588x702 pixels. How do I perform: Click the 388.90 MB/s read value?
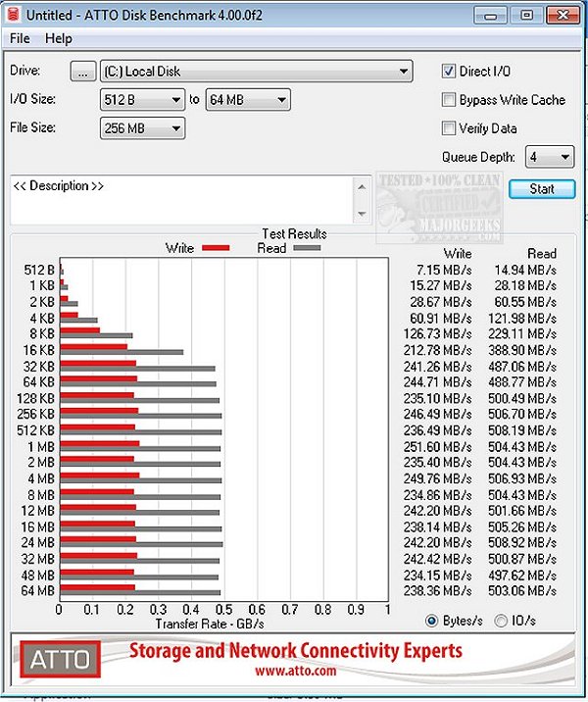[x=522, y=350]
